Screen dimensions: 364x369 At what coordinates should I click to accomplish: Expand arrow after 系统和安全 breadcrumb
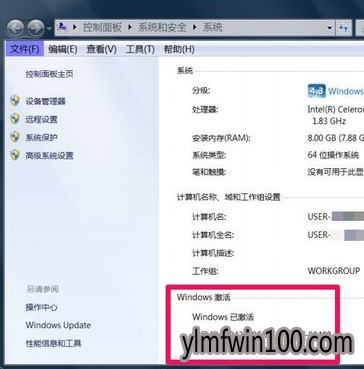coord(195,28)
